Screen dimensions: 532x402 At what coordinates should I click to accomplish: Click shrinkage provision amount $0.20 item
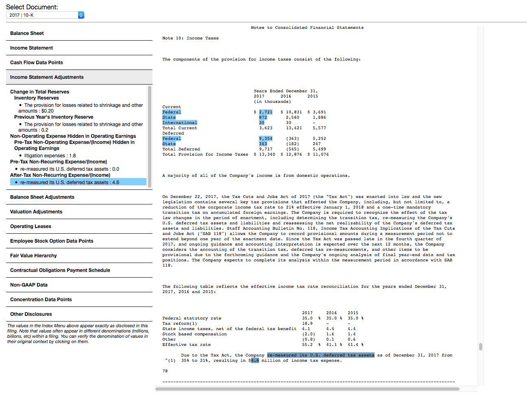click(x=81, y=108)
